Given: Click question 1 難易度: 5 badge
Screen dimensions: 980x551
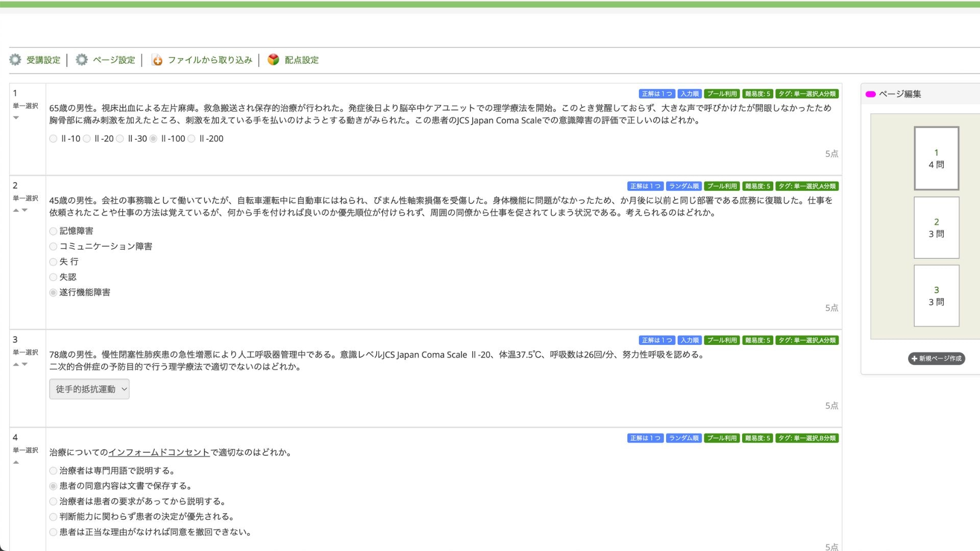Looking at the screenshot, I should click(757, 94).
